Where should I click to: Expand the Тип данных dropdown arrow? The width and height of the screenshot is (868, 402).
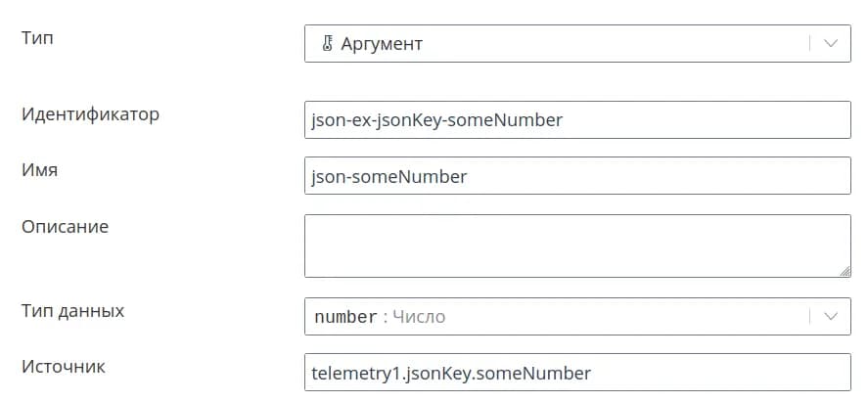[831, 317]
